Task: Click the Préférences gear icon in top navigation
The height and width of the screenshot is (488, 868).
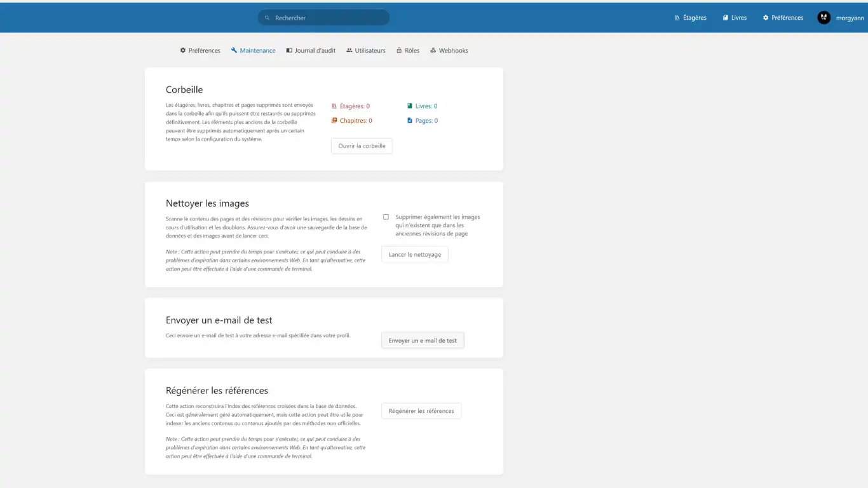Action: (764, 17)
